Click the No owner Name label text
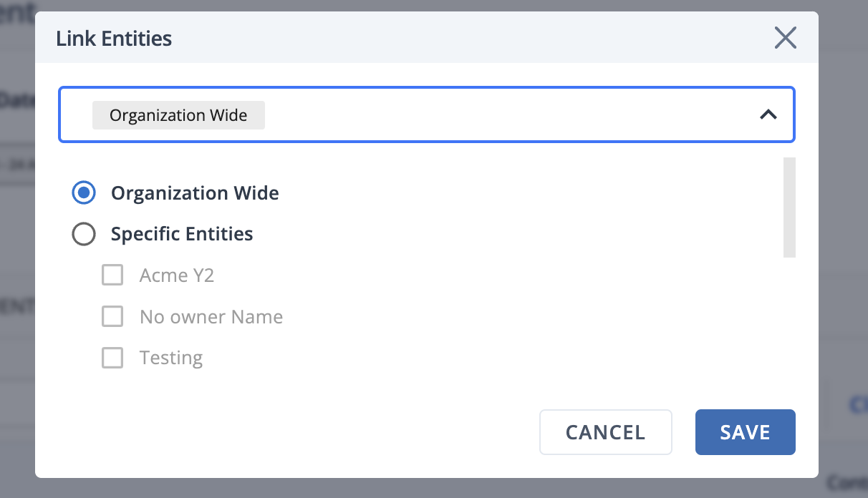The width and height of the screenshot is (868, 498). tap(211, 317)
